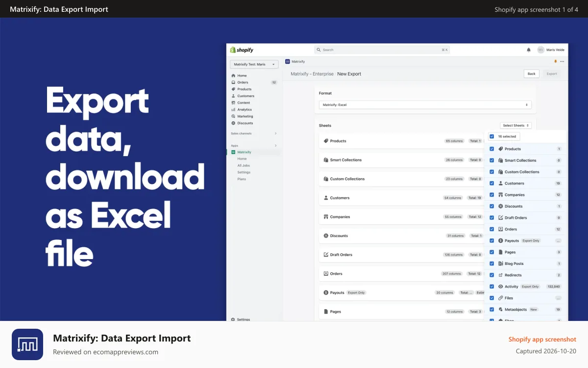Click the Smart Collections sheet card icon

[326, 160]
